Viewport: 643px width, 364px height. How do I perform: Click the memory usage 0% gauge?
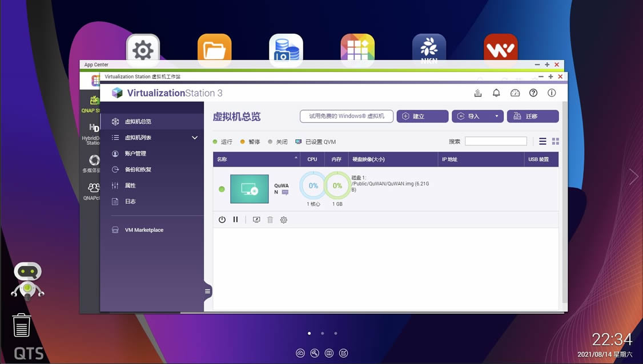[x=337, y=185]
